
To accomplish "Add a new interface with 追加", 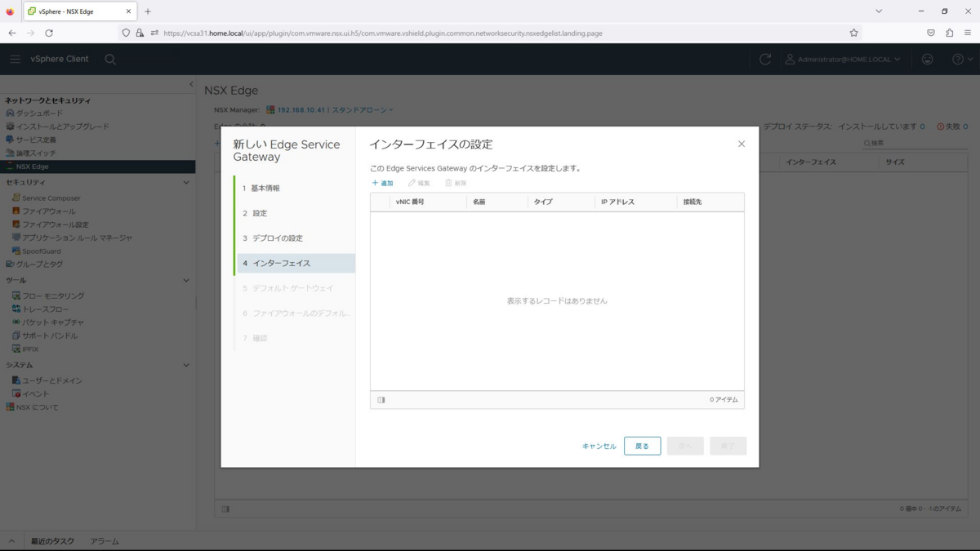I will [x=382, y=183].
